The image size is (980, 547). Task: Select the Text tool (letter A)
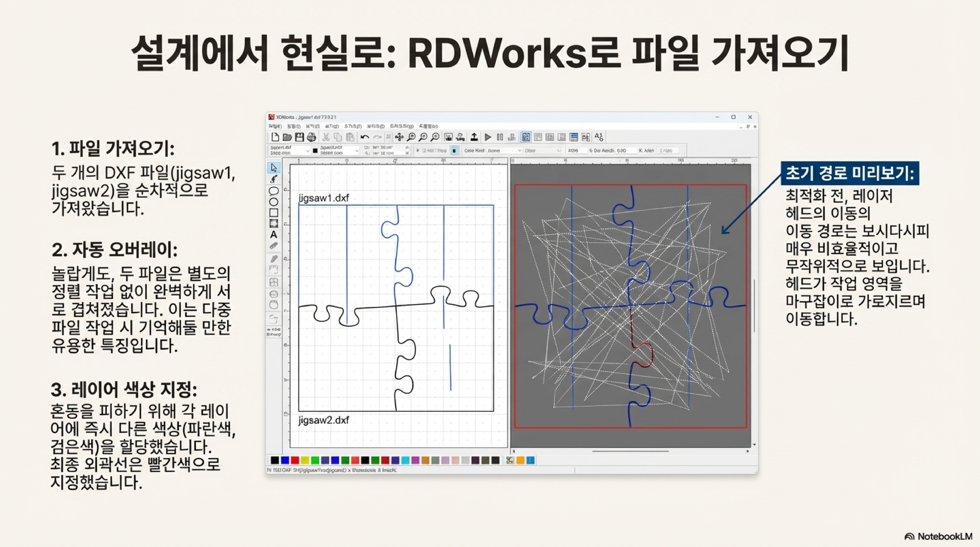coord(273,235)
